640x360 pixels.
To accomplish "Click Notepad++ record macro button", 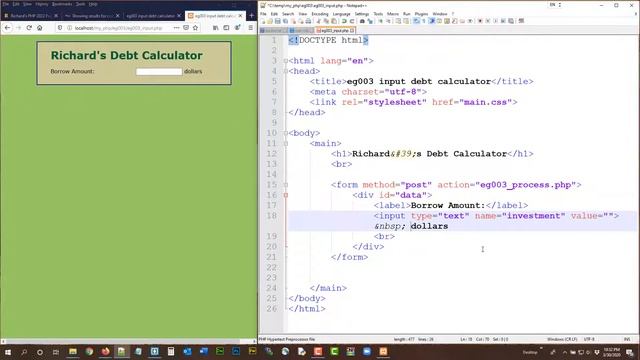I will [480, 21].
